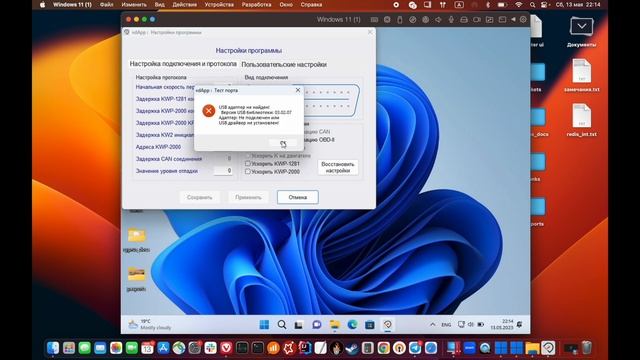Open the Trash in the Dock
640x360 pixels.
click(x=587, y=348)
